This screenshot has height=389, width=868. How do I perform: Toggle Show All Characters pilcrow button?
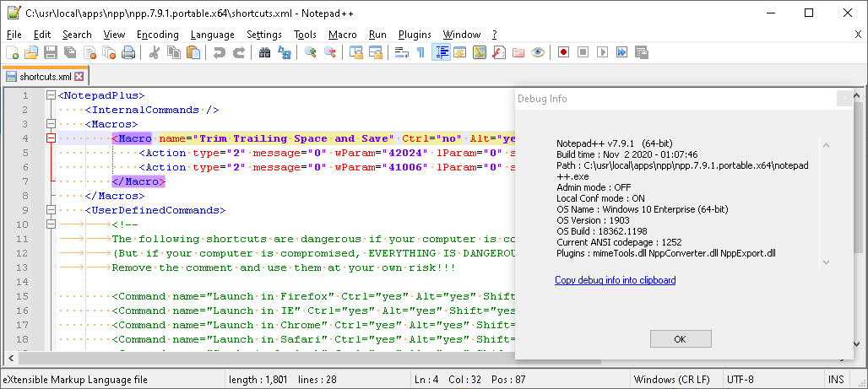point(420,52)
